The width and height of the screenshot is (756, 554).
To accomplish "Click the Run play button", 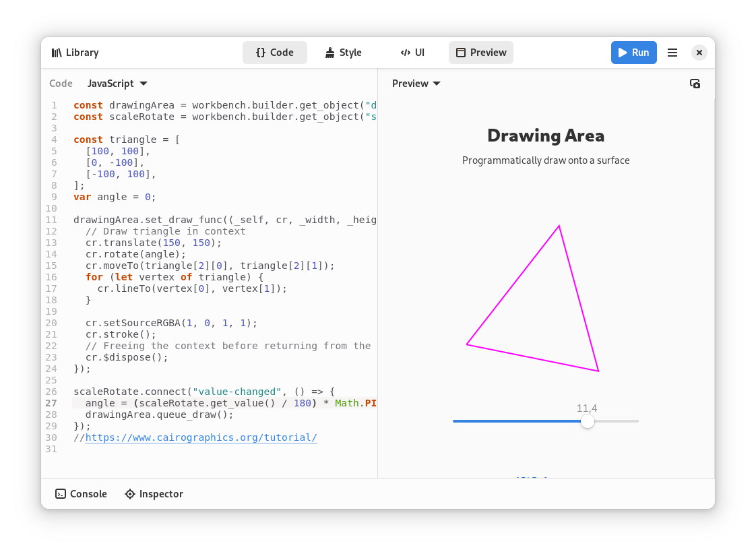I will pyautogui.click(x=633, y=53).
